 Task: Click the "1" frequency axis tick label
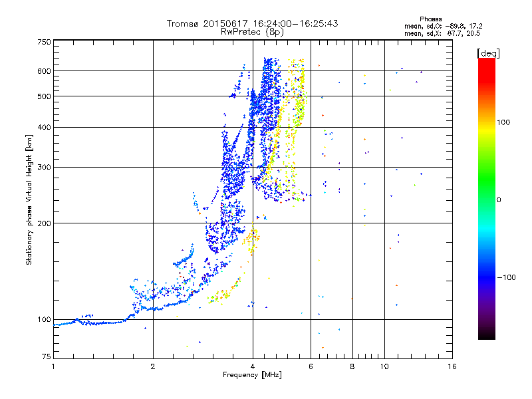coord(53,366)
